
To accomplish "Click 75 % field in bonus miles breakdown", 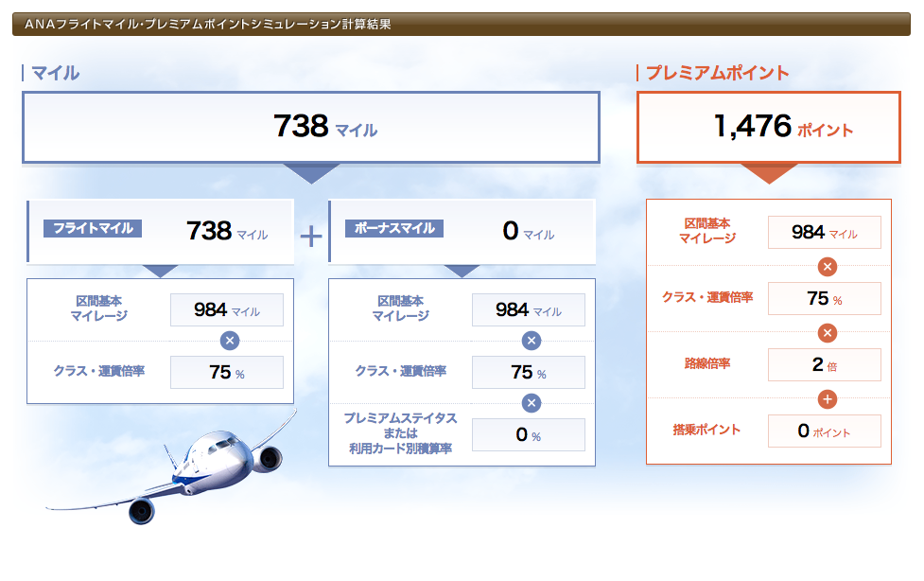I will click(x=529, y=372).
